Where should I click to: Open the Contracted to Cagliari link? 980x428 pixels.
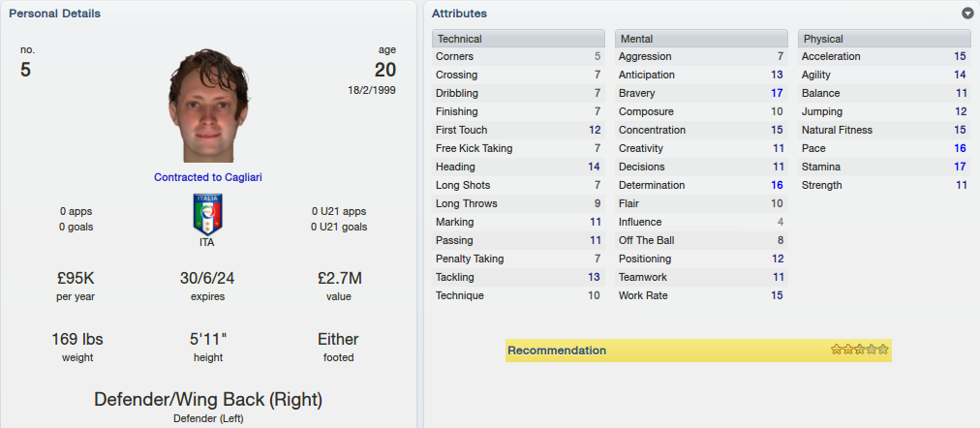pos(208,177)
